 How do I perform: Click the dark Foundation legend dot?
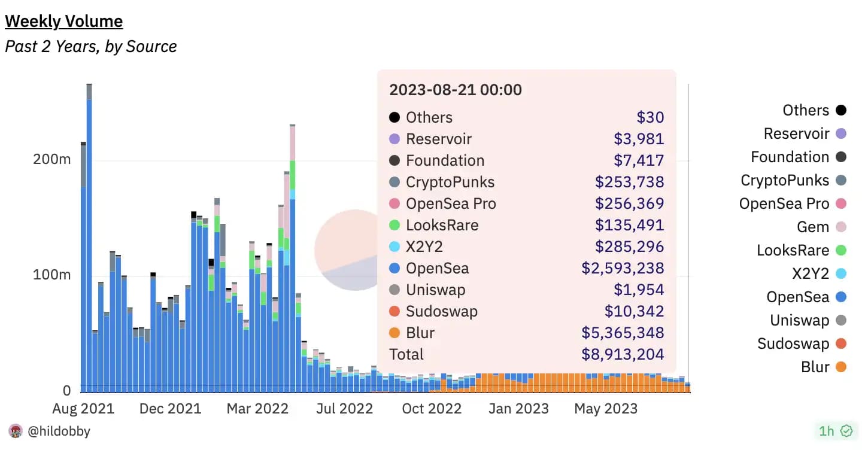point(841,157)
